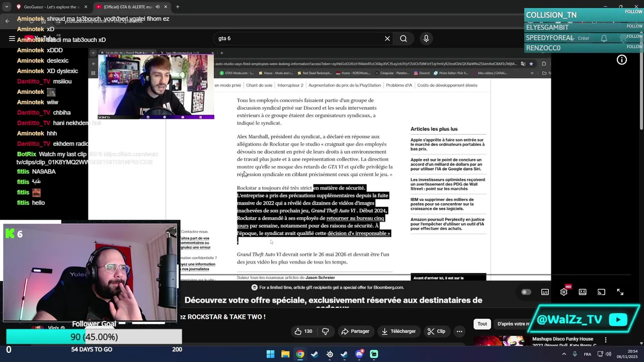Enter fullscreen on the video player
The height and width of the screenshot is (362, 644).
(620, 292)
